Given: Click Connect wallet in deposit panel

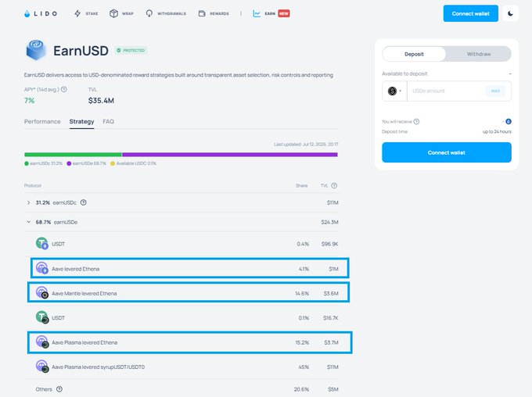Looking at the screenshot, I should coord(447,152).
